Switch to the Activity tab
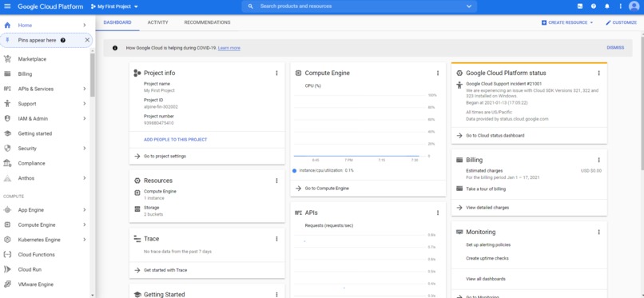The width and height of the screenshot is (644, 298). [x=157, y=22]
